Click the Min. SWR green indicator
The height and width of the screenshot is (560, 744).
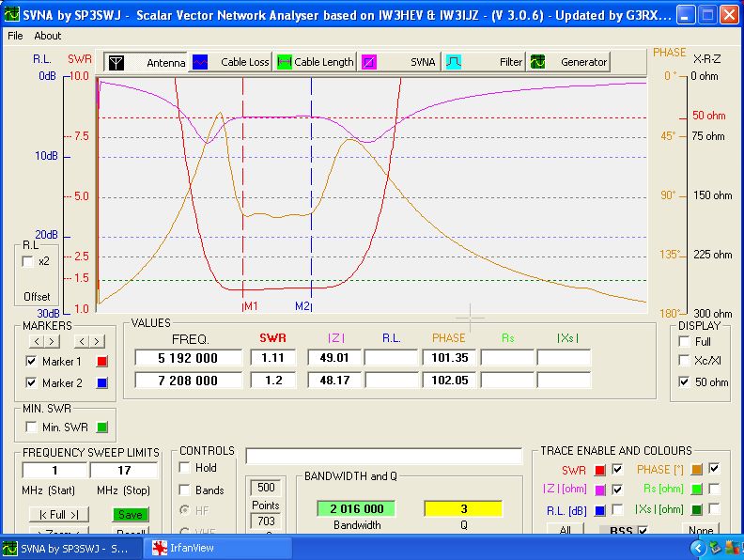102,428
